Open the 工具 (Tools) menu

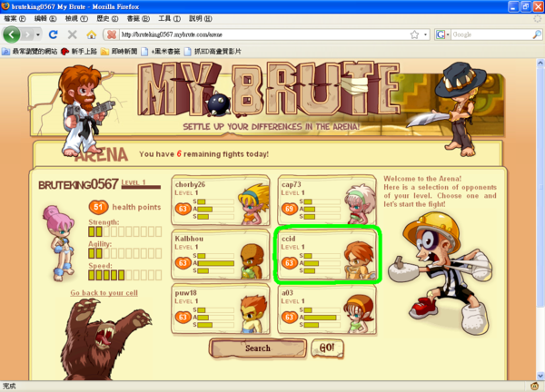tap(169, 18)
